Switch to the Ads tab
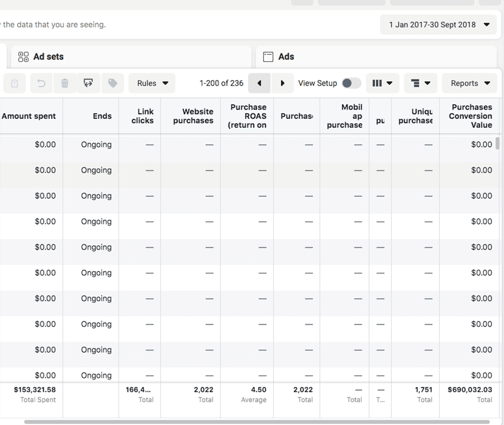Screen dimensions: 504x425 point(376,57)
